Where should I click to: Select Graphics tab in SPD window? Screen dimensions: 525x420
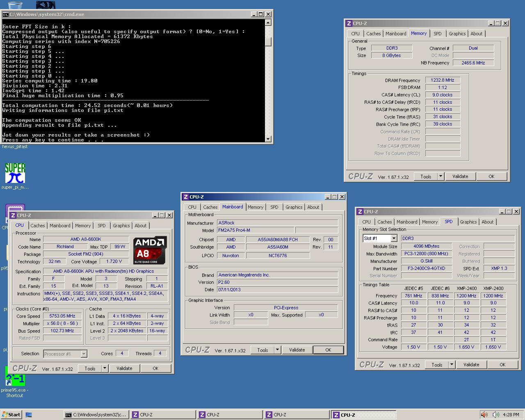(x=468, y=222)
